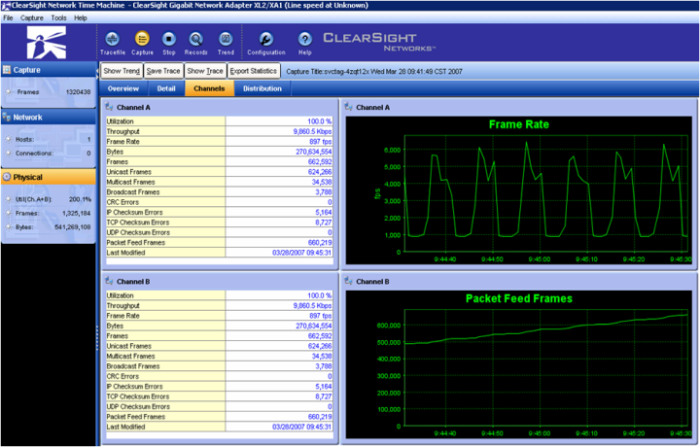
Task: Switch to the Distribution tab
Action: click(262, 88)
